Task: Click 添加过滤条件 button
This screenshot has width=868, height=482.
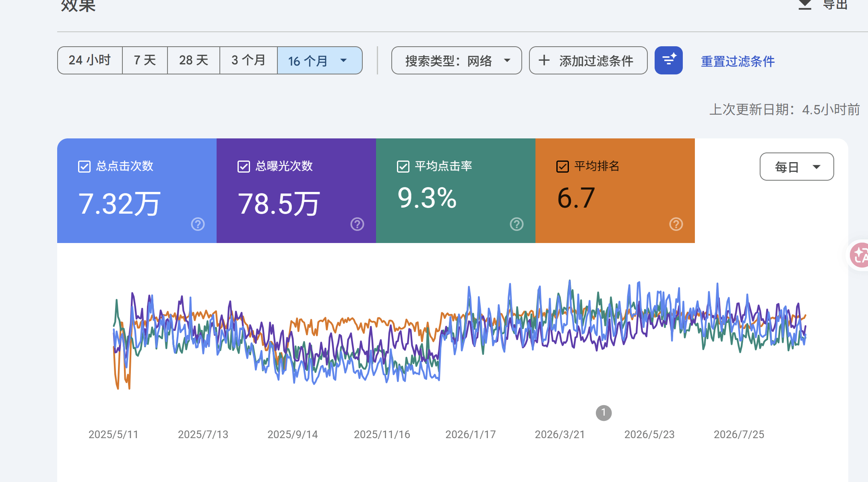Action: point(588,60)
